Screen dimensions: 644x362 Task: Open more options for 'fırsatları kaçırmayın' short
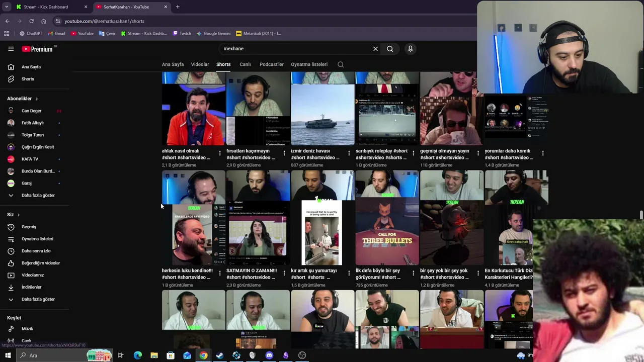point(284,153)
